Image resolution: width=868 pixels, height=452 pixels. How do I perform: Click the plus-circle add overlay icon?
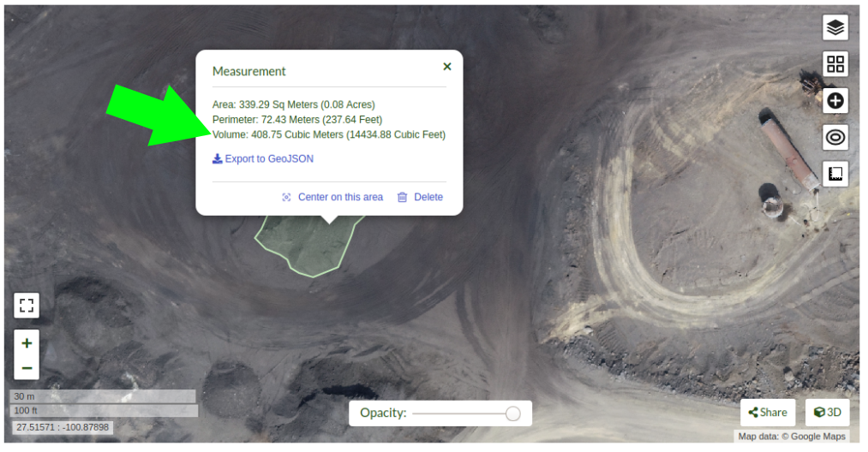tap(835, 101)
